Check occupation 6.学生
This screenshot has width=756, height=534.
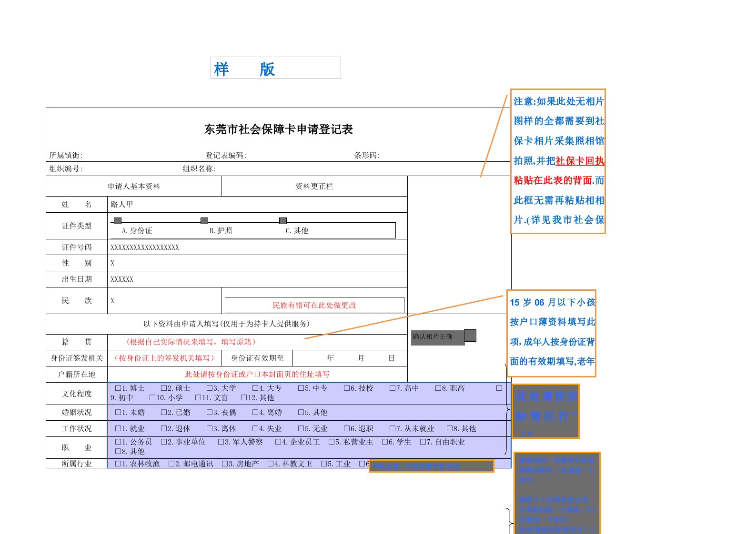click(x=385, y=442)
